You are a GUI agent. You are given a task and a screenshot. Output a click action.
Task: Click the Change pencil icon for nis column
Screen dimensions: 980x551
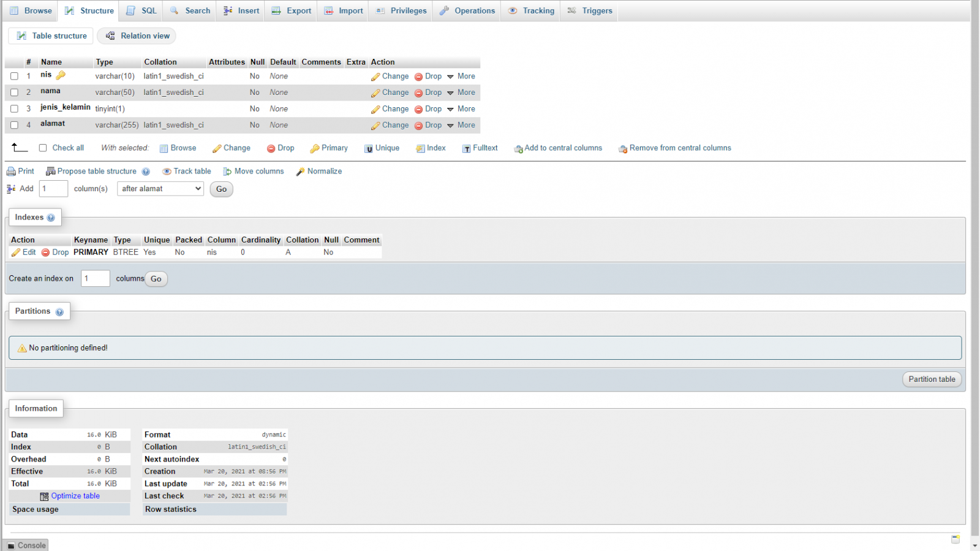(375, 77)
